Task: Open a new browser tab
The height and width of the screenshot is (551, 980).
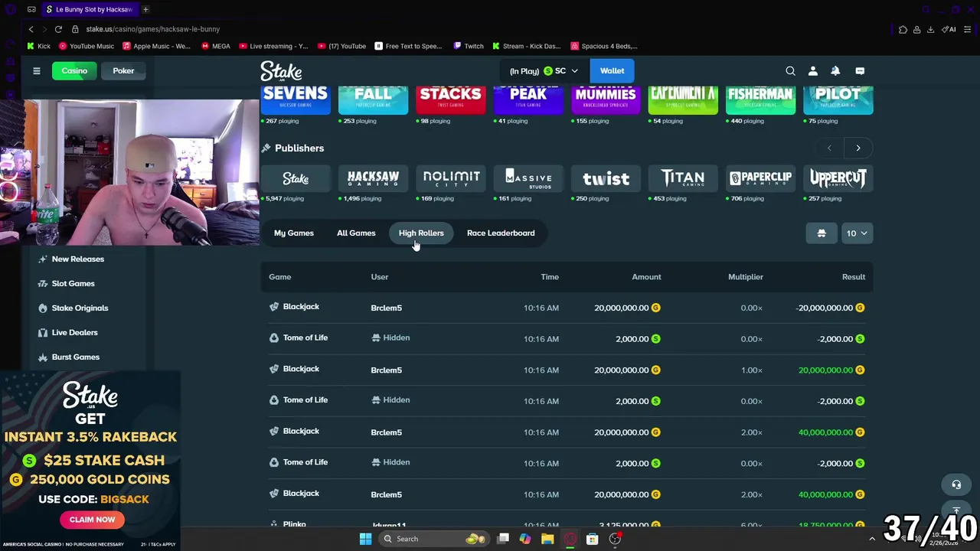Action: [x=145, y=9]
